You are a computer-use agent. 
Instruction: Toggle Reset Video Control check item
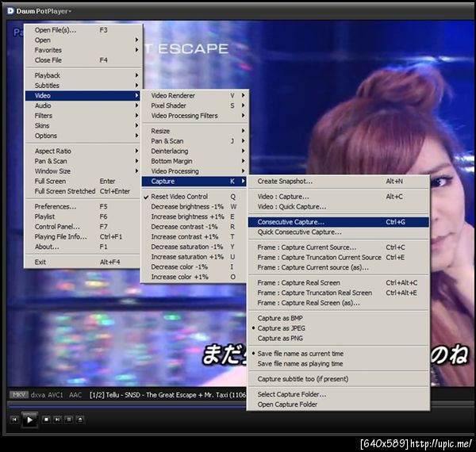(179, 197)
